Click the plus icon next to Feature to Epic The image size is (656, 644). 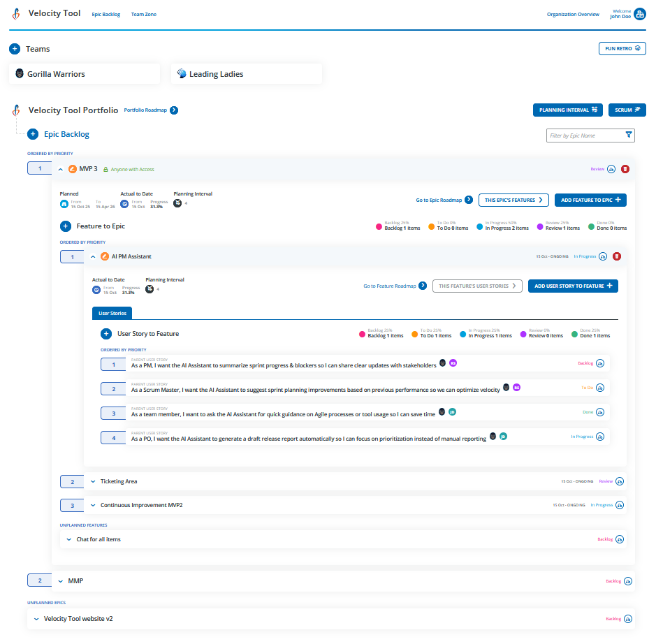(x=66, y=226)
